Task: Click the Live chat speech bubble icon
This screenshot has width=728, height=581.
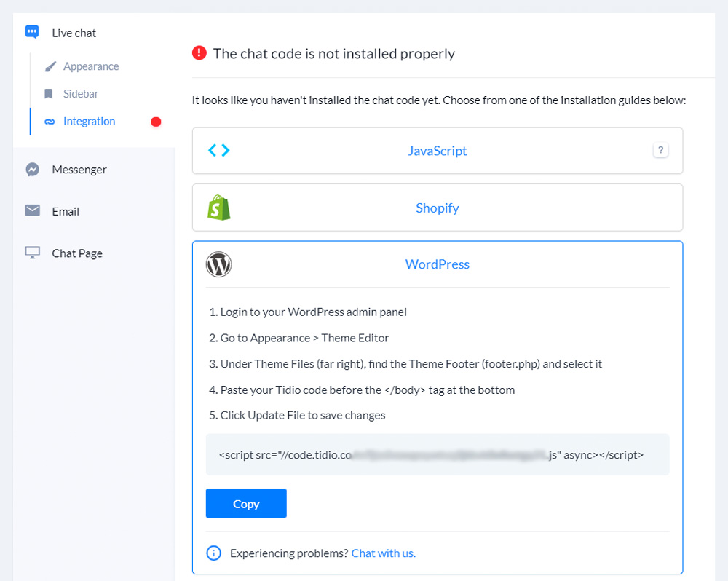Action: pos(32,32)
